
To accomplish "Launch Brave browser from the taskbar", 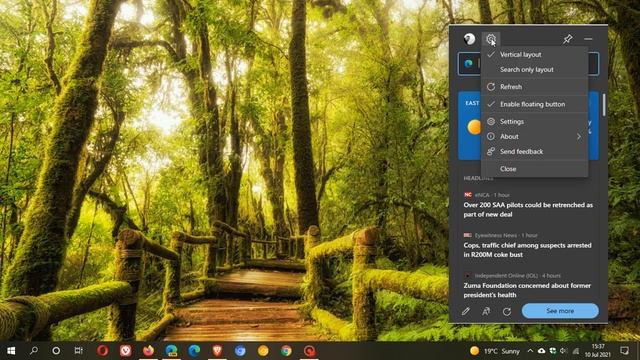I will [217, 351].
